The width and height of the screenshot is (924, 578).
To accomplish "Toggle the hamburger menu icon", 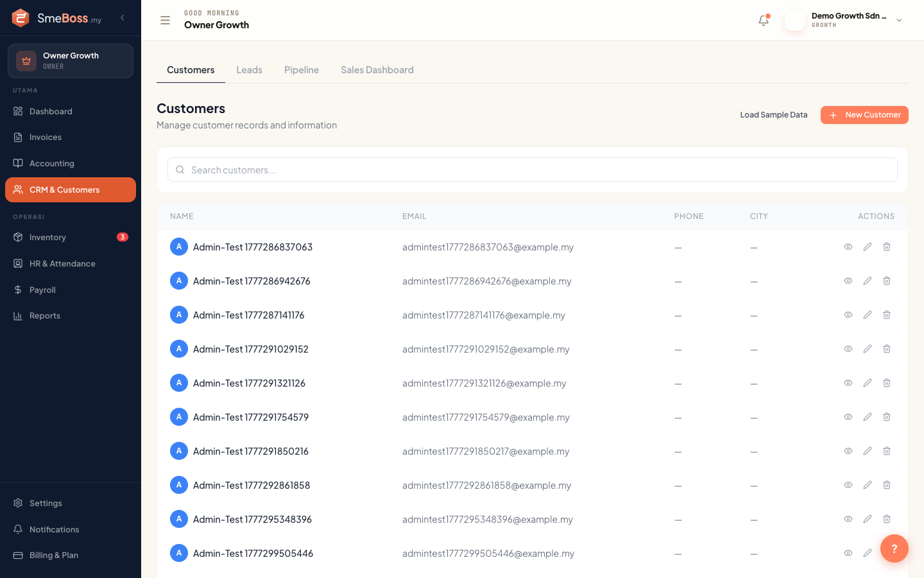I will pyautogui.click(x=165, y=21).
